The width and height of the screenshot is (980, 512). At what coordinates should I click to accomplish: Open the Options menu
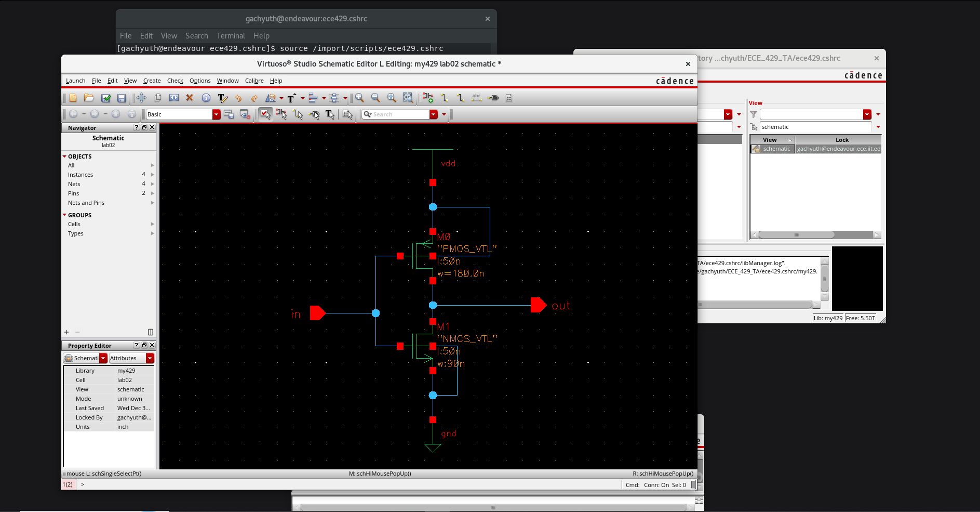tap(200, 81)
